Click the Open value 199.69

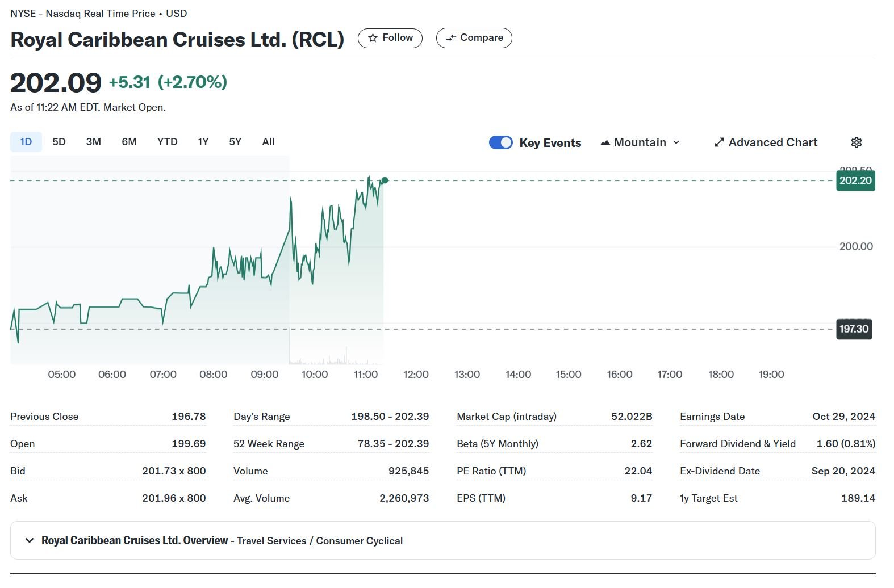[189, 444]
